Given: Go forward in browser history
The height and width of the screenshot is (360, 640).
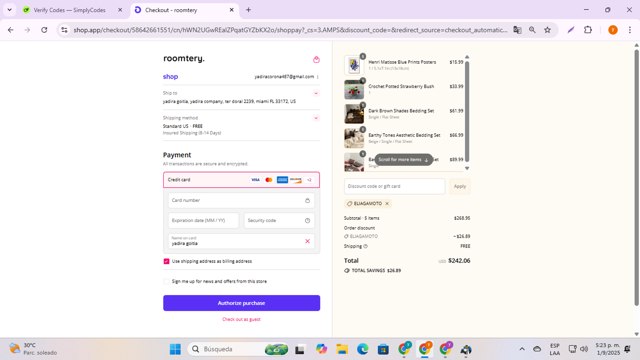Looking at the screenshot, I should pyautogui.click(x=27, y=30).
